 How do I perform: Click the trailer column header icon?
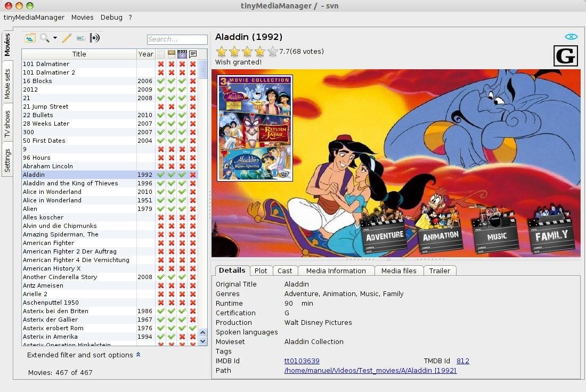(182, 54)
